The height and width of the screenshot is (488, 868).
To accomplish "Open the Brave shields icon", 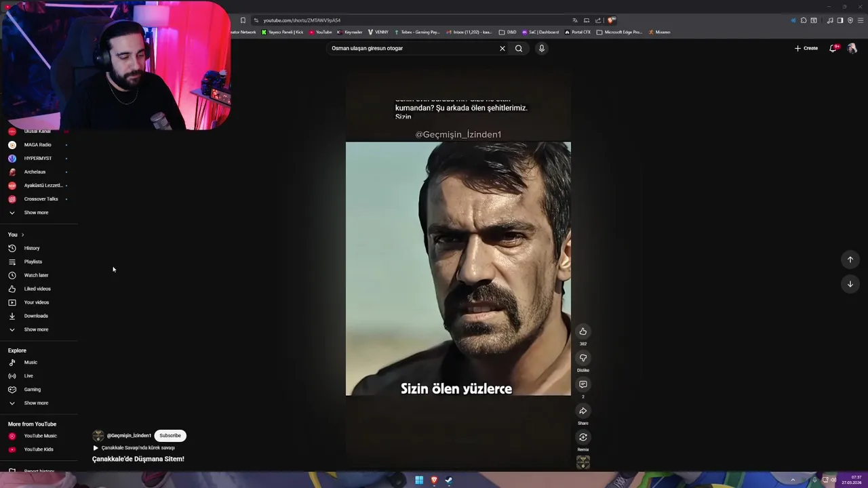I will [x=611, y=20].
